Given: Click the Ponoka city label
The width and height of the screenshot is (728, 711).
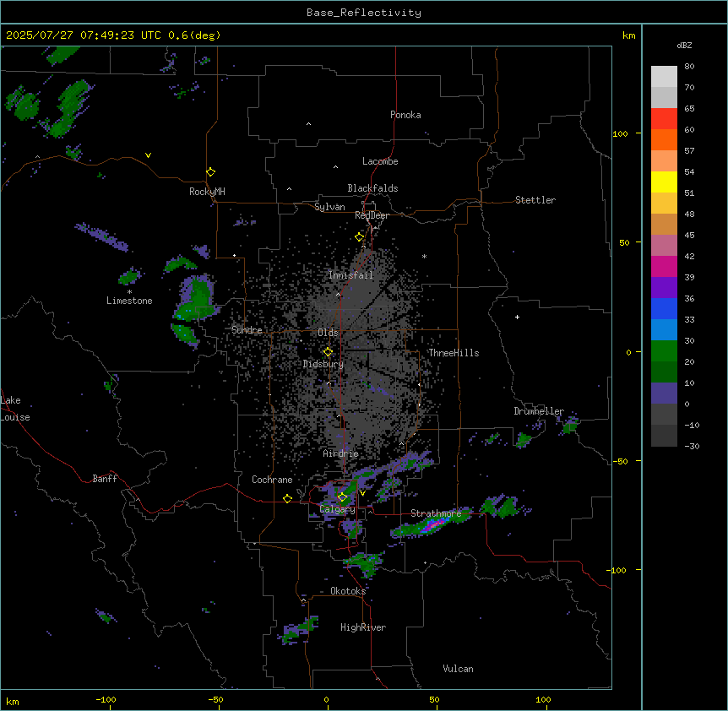Looking at the screenshot, I should click(405, 115).
